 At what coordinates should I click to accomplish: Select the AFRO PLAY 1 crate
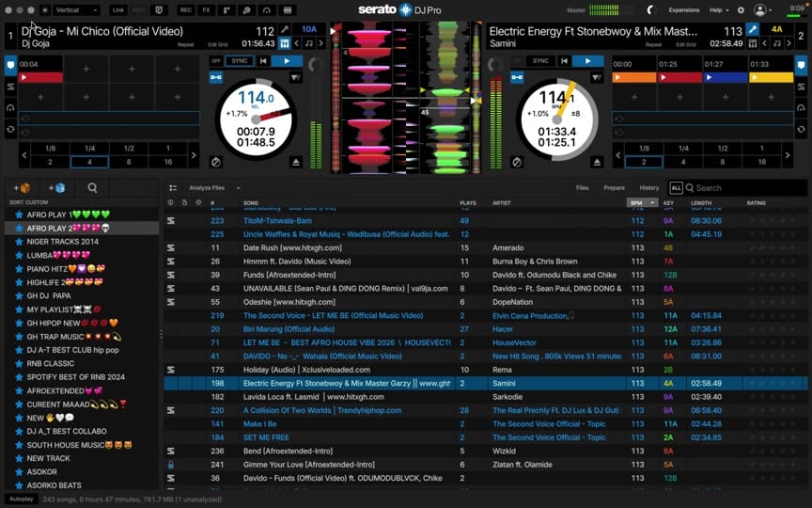[82, 214]
